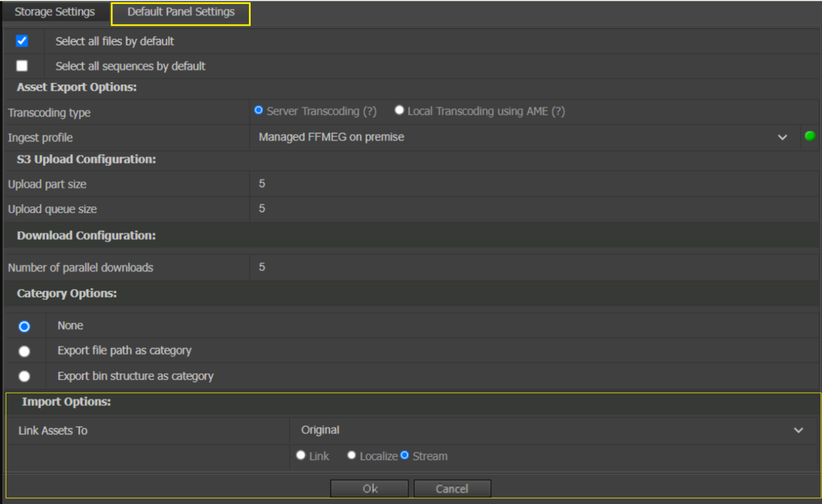Viewport: 822px width, 504px height.
Task: Open the Link Assets To dropdown
Action: click(x=553, y=430)
